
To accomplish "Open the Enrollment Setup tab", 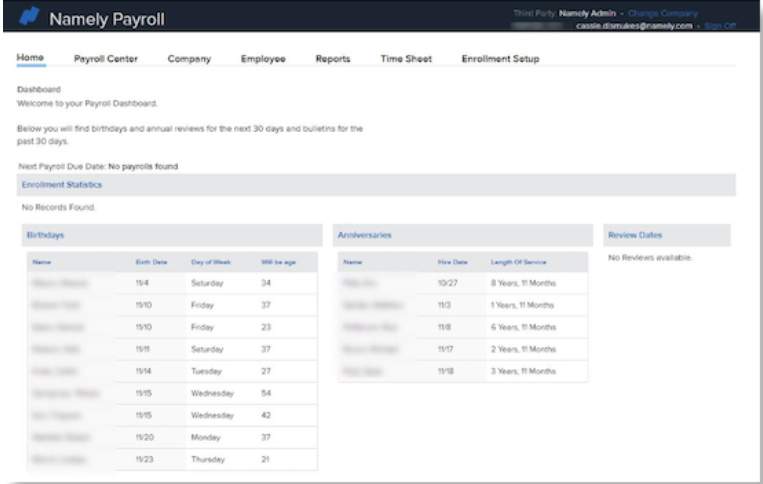I will tap(500, 59).
